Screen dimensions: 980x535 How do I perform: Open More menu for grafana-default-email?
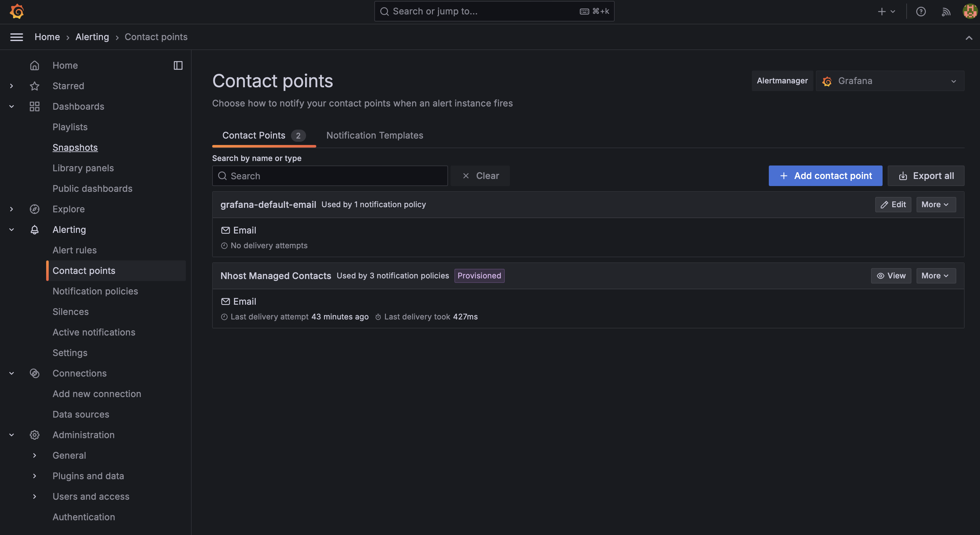935,205
